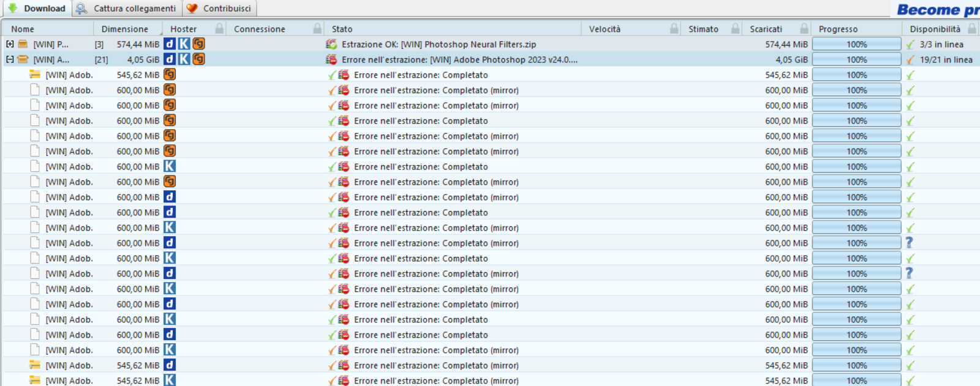Screen dimensions: 980x386
Task: Toggle the lock in Hoster column header
Action: click(x=219, y=29)
